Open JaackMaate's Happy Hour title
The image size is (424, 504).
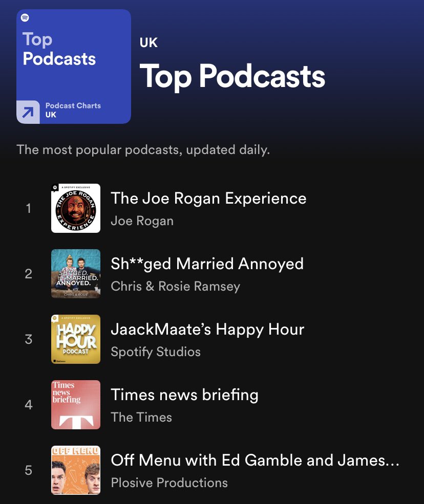tap(207, 330)
